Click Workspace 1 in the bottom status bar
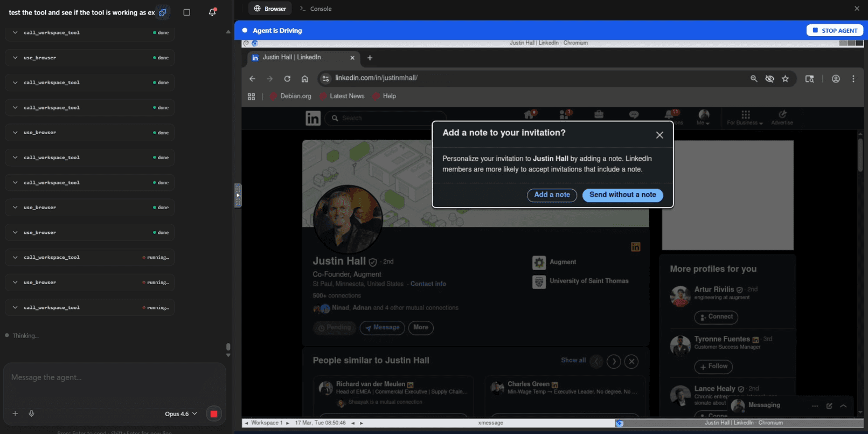 [267, 423]
